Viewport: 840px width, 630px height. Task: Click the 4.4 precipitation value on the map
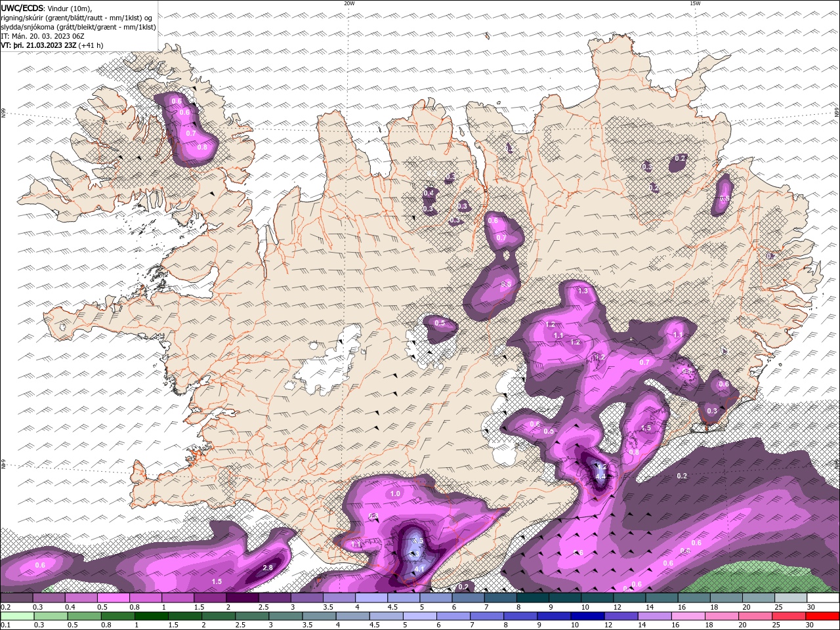600,476
